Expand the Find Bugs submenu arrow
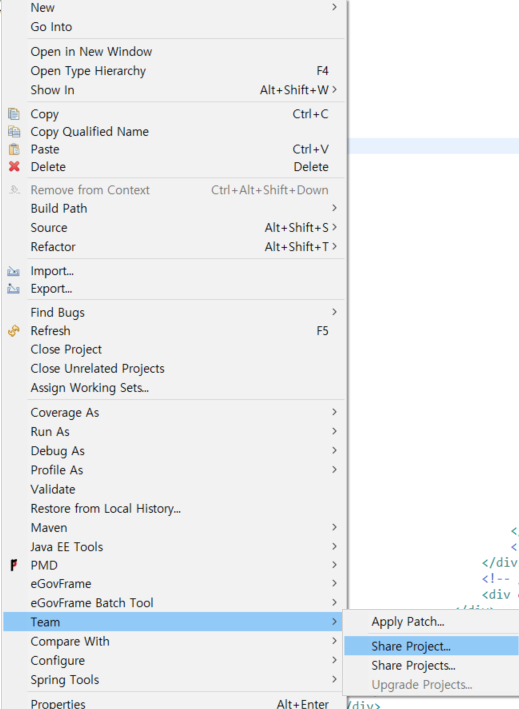The width and height of the screenshot is (519, 709). [334, 312]
